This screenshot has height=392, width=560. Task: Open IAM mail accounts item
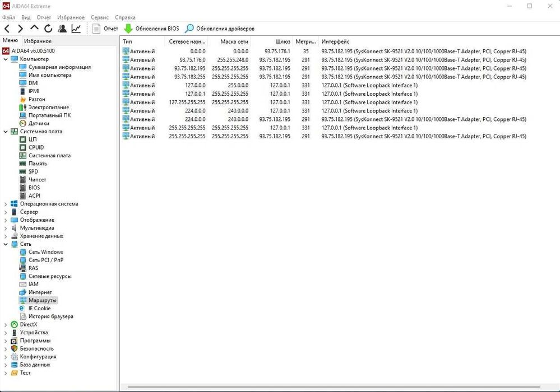coord(33,284)
